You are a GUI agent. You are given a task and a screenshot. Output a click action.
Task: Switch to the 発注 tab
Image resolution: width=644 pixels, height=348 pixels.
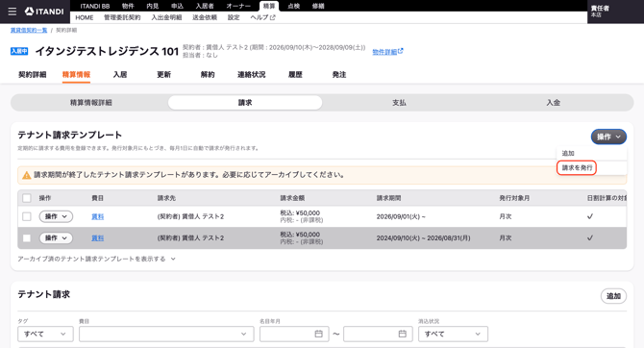[x=339, y=75]
